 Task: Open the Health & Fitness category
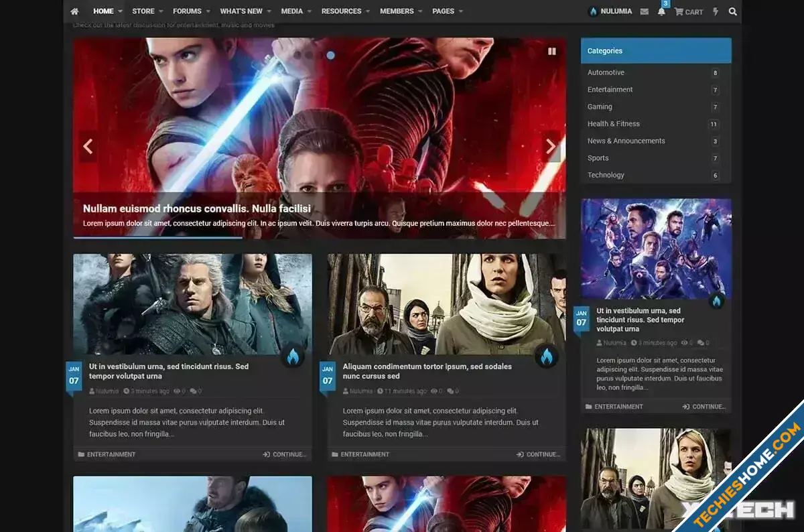tap(613, 124)
